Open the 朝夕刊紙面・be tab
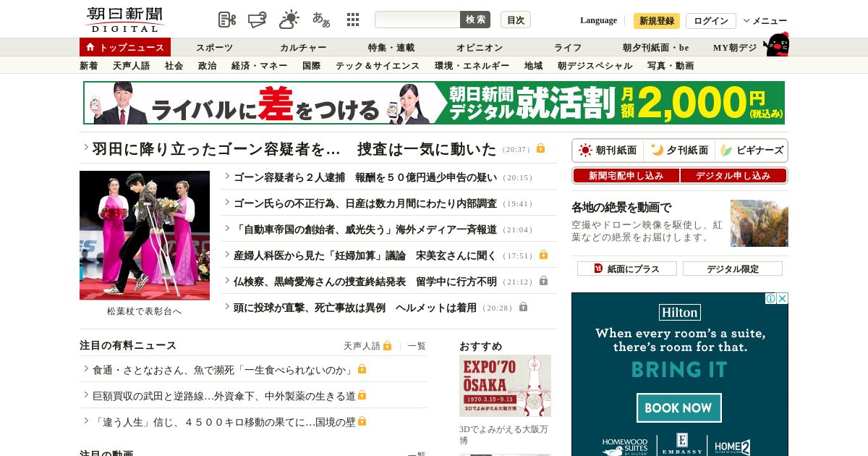The height and width of the screenshot is (456, 868). coord(655,48)
